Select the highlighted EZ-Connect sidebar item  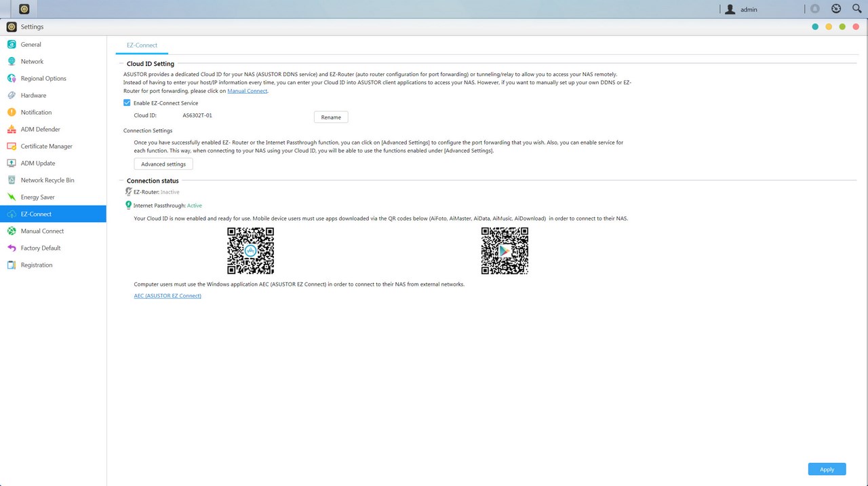(53, 214)
